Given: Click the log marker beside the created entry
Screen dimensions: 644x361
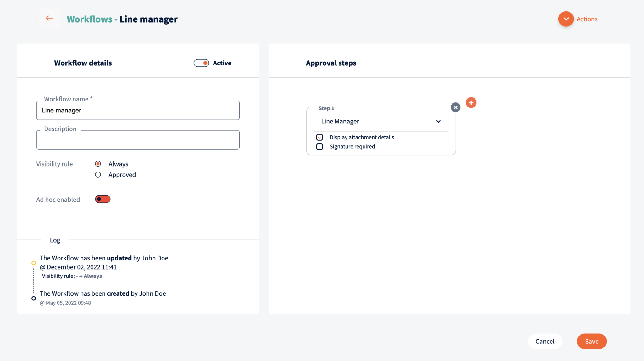Looking at the screenshot, I should coord(34,298).
